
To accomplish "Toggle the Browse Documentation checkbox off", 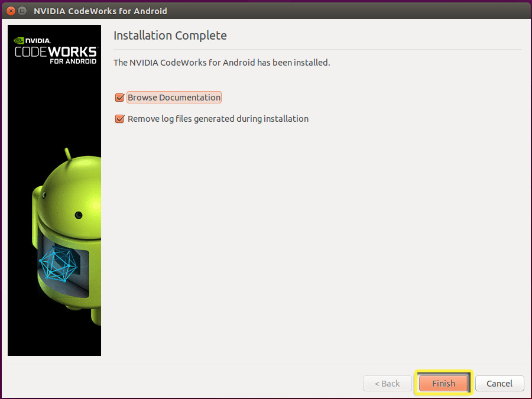I will tap(119, 97).
